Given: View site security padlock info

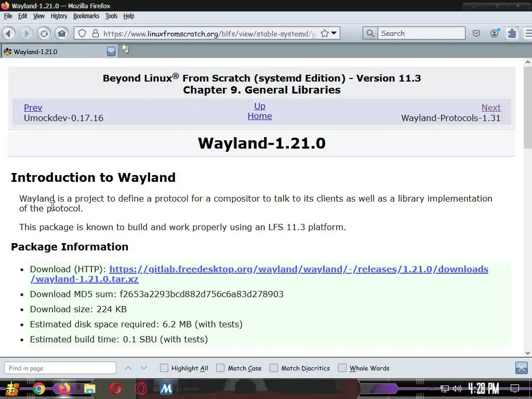Looking at the screenshot, I should point(96,33).
